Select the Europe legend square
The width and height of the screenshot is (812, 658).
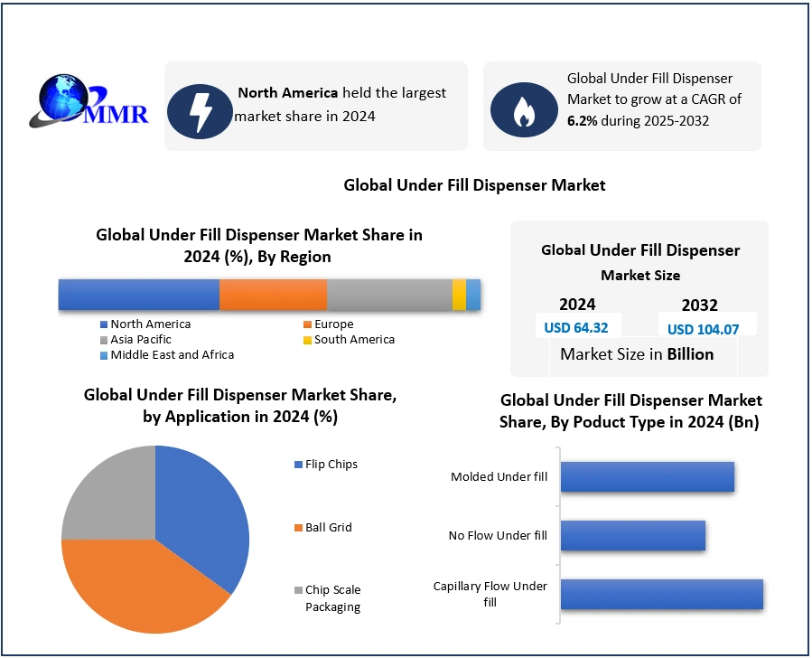[307, 324]
